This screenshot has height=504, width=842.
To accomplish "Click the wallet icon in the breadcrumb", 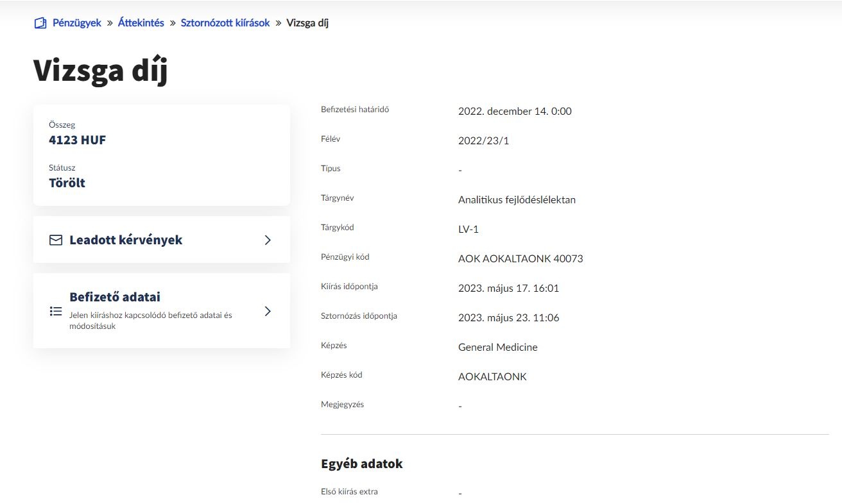I will point(40,23).
